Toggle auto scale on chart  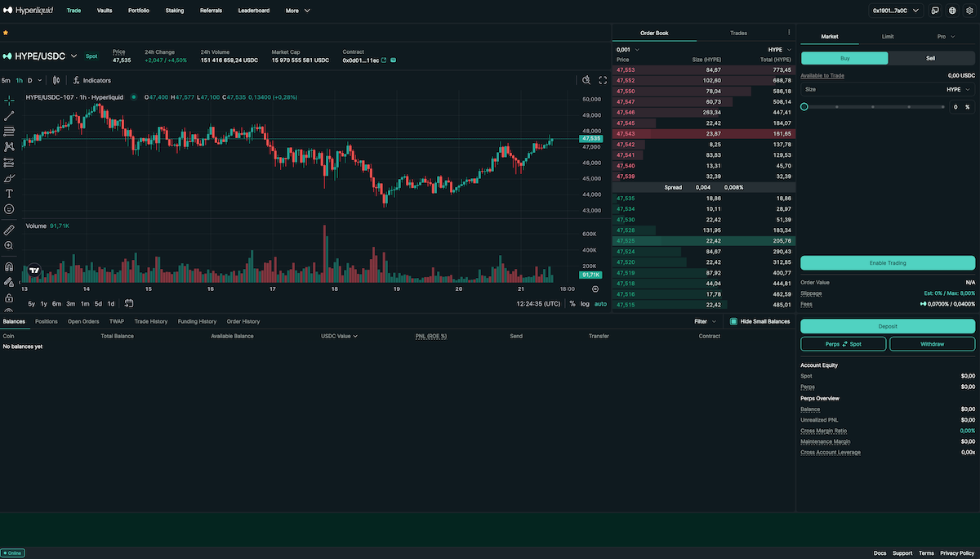point(600,303)
